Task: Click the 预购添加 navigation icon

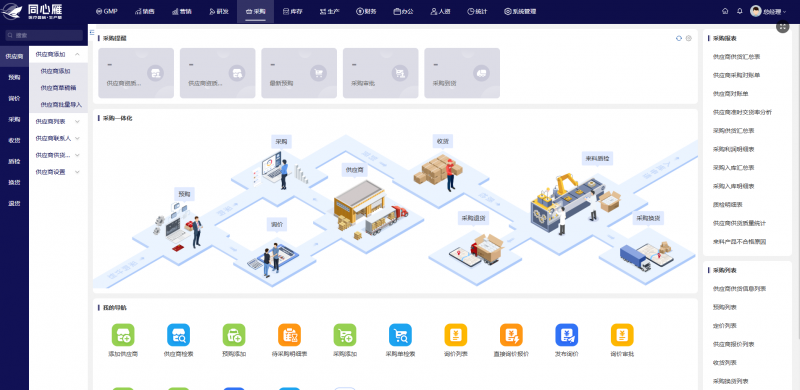Action: pos(234,335)
